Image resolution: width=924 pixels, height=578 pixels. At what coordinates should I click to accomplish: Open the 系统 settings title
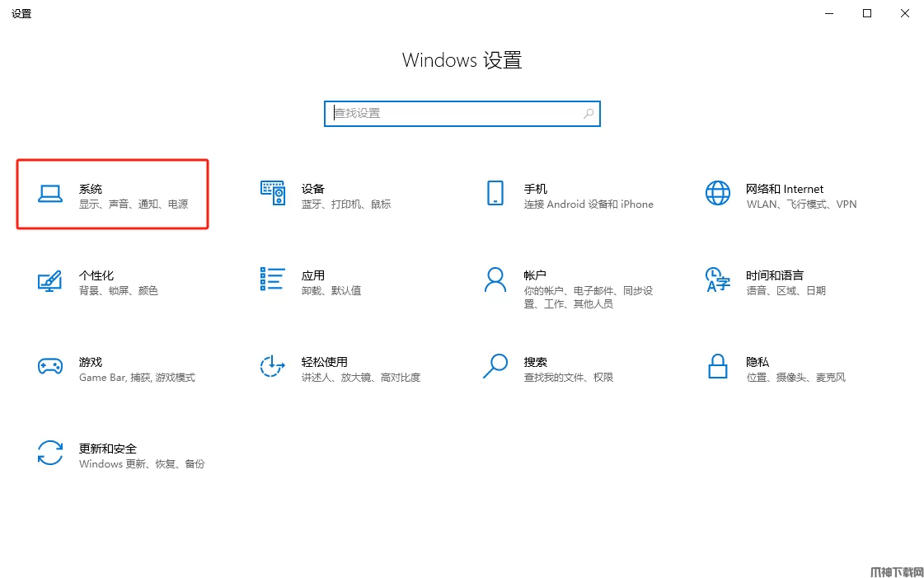[90, 189]
